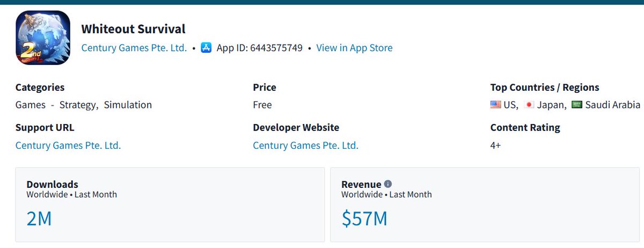Click the blue App Store icon

pyautogui.click(x=207, y=48)
